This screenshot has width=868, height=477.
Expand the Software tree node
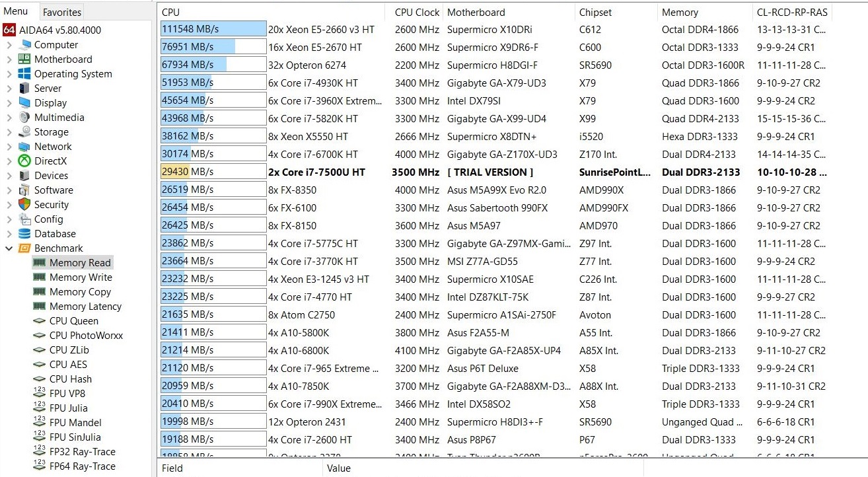click(x=9, y=190)
